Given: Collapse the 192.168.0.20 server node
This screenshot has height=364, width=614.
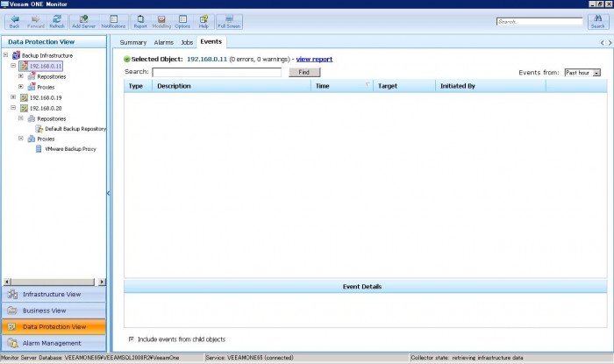Looking at the screenshot, I should (x=13, y=108).
